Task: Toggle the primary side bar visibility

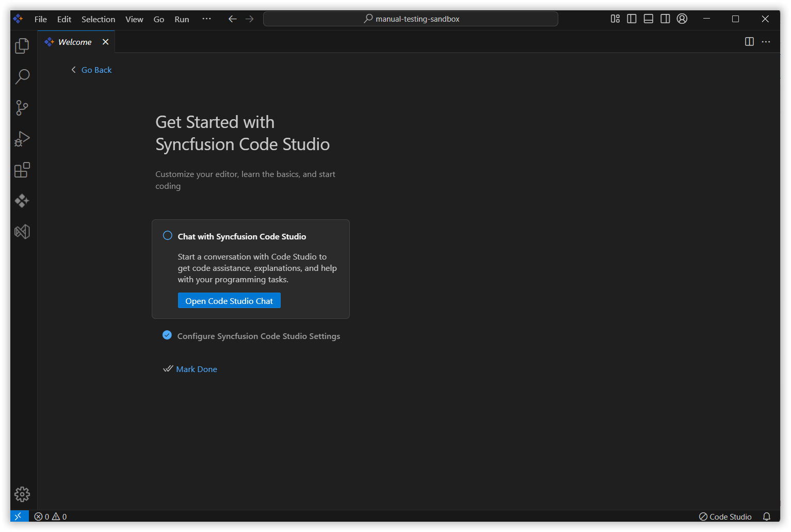Action: point(632,19)
